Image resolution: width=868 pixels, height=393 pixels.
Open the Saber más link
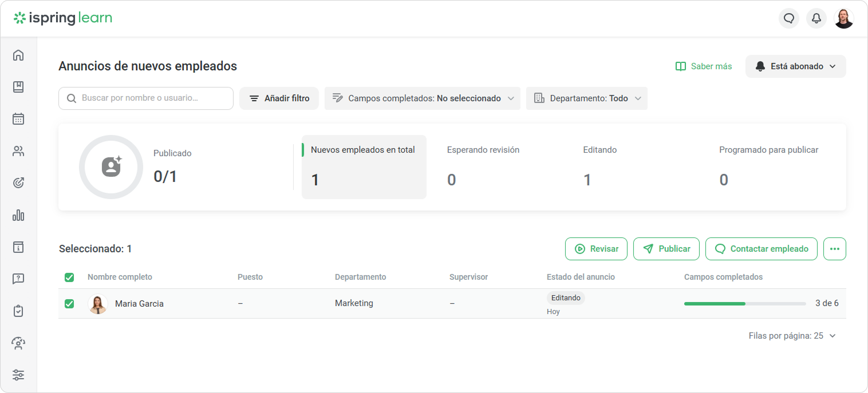coord(704,66)
